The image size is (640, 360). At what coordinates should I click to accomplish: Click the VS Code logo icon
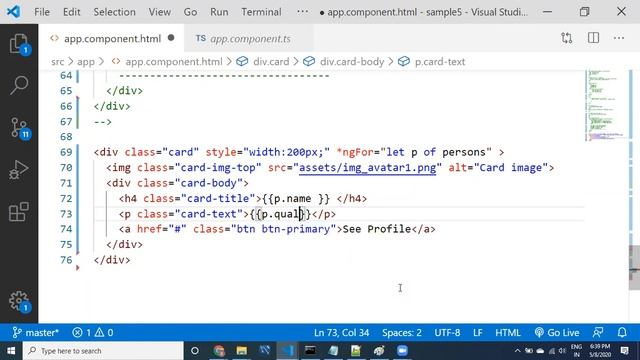coord(13,11)
